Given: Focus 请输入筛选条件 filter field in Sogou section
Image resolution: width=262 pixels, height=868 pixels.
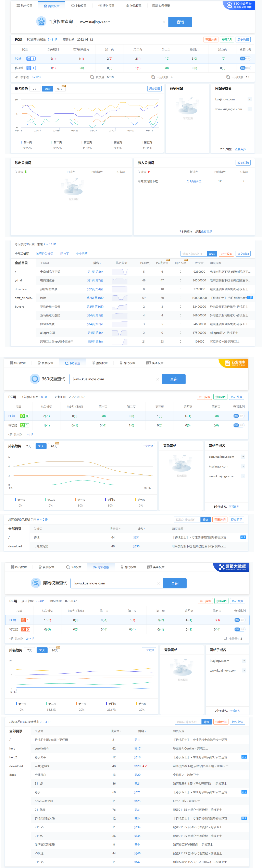Looking at the screenshot, I should 188,722.
